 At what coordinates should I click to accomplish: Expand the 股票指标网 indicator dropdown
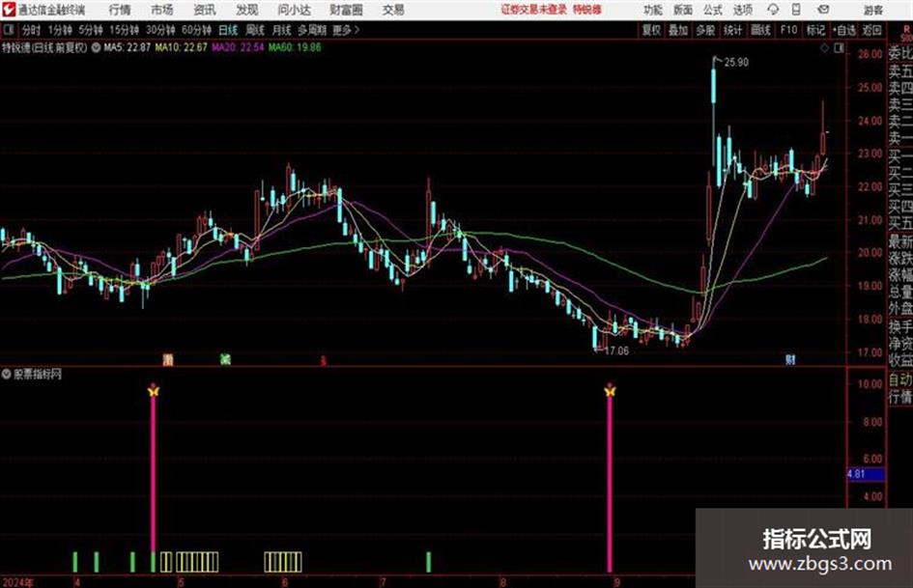pos(7,374)
